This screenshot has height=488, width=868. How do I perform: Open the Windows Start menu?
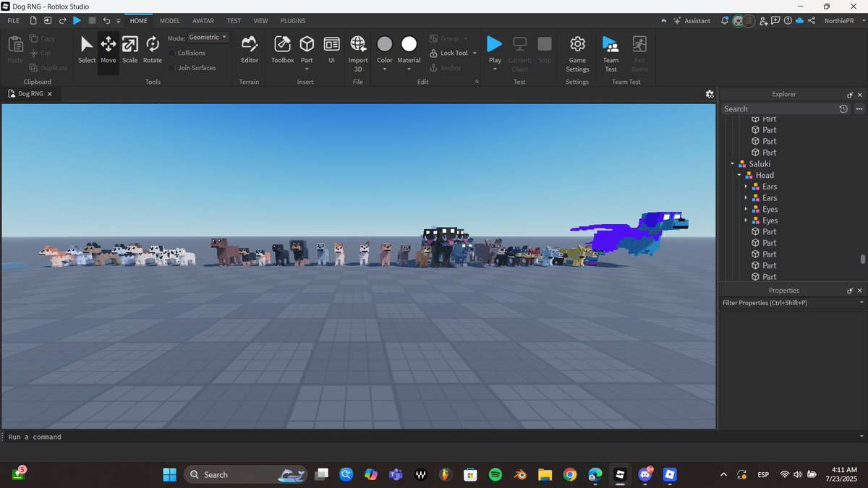point(169,475)
